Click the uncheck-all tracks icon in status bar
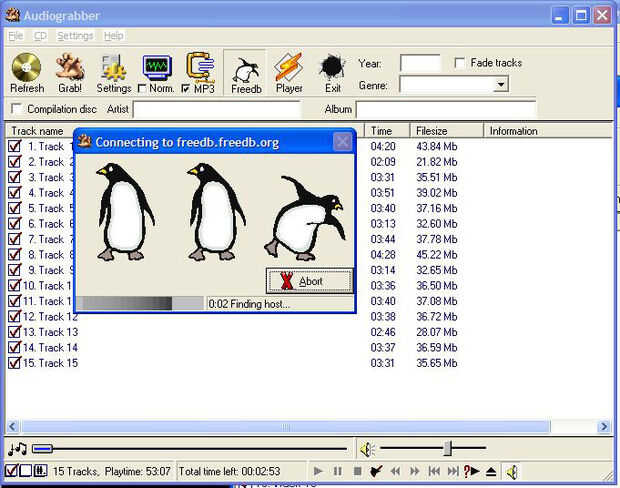Screen dimensions: 620x488 [26, 471]
